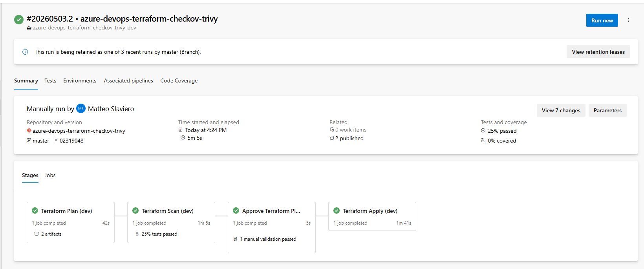Select the Jobs tab
The width and height of the screenshot is (644, 269).
[50, 175]
